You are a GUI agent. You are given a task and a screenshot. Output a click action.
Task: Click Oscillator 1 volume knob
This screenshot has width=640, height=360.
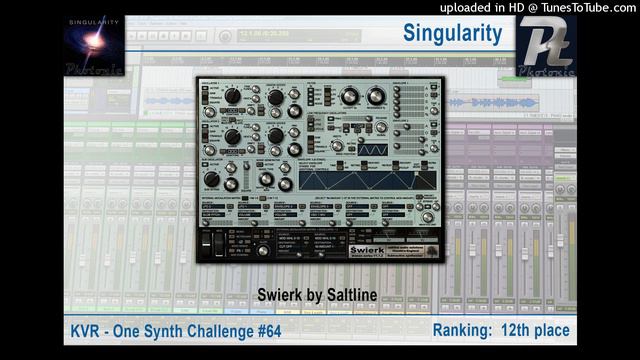294,111
